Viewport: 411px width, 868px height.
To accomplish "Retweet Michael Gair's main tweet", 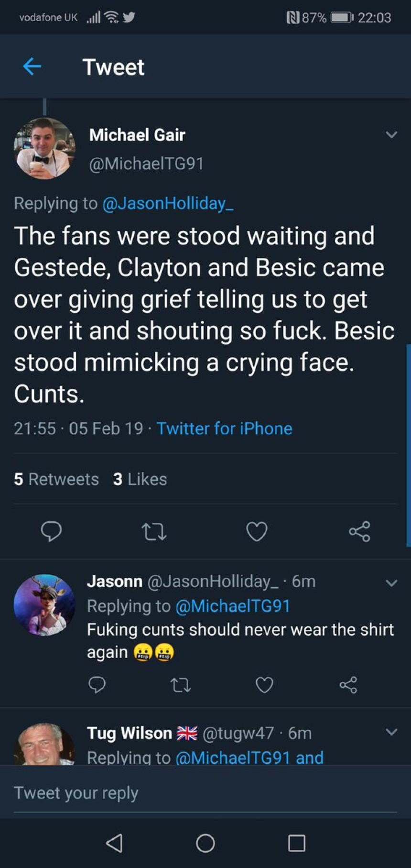I will tap(154, 531).
